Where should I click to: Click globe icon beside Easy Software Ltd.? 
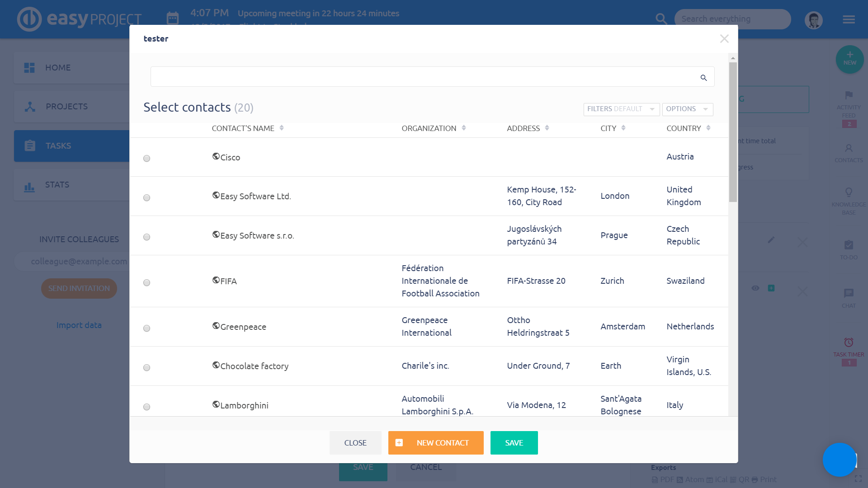point(216,195)
